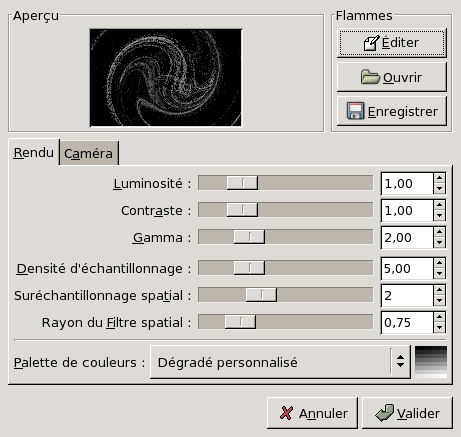Click the Luminosité slider handle

tap(242, 183)
